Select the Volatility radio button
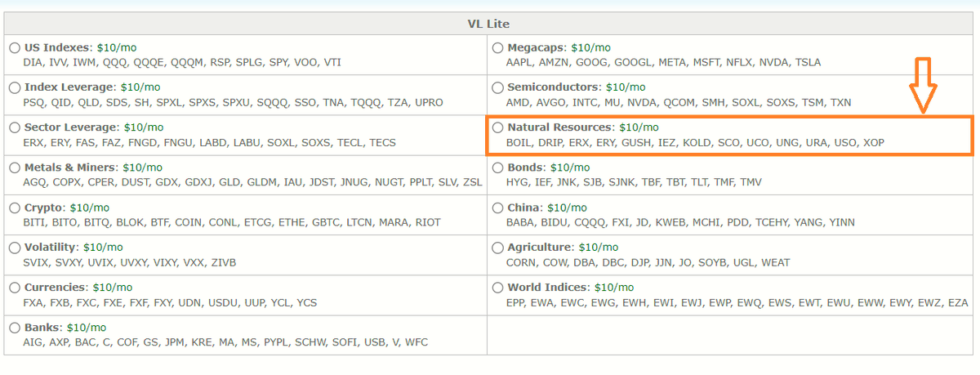This screenshot has height=375, width=980. click(x=15, y=248)
